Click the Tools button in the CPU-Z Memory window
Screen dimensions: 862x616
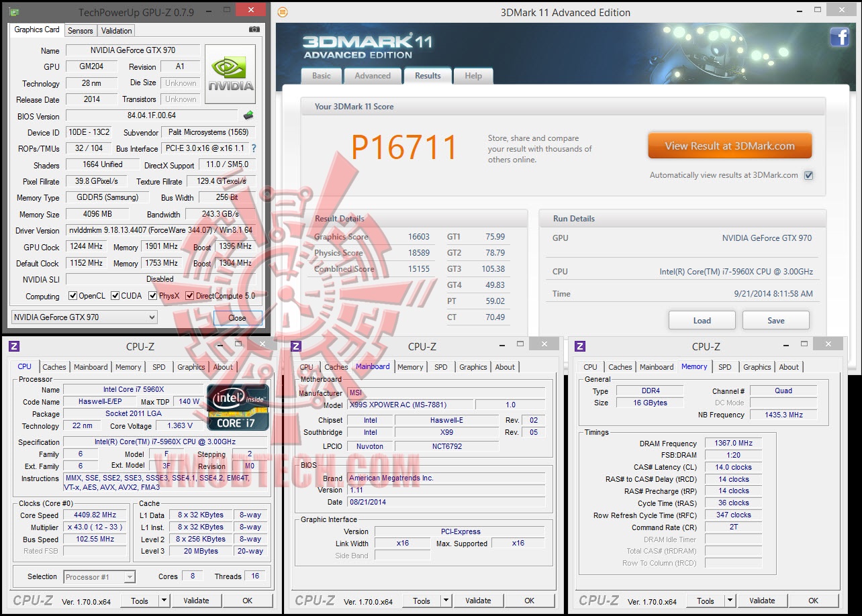point(706,601)
